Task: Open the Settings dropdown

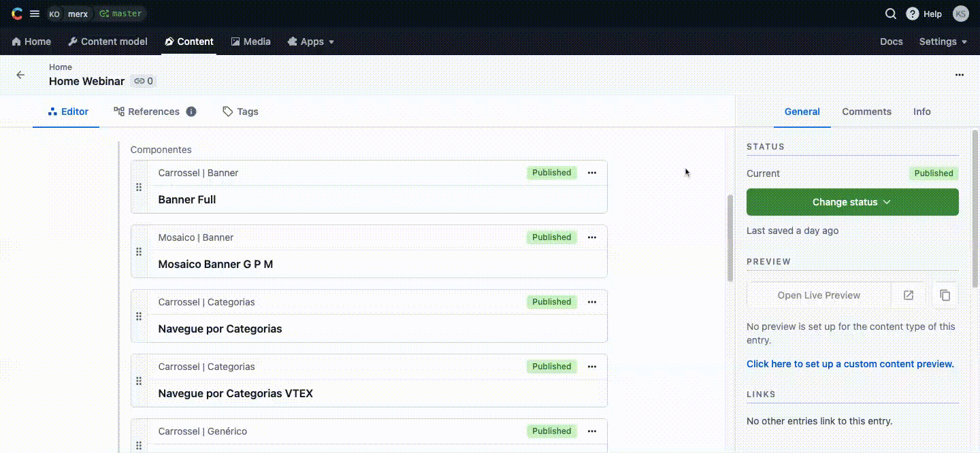Action: tap(943, 41)
